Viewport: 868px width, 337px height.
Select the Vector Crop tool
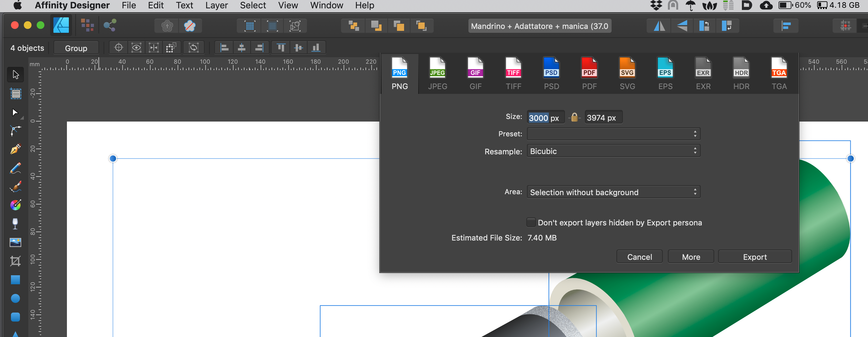[15, 261]
